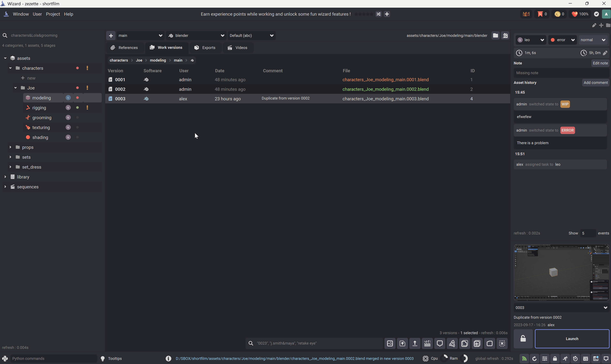The image size is (611, 364).
Task: Open the Window menu
Action: (x=21, y=14)
